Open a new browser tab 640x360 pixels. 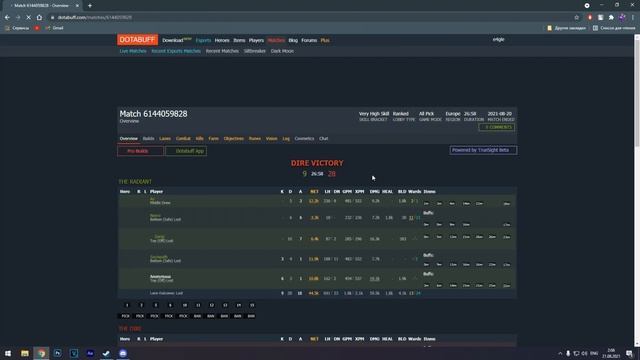90,6
